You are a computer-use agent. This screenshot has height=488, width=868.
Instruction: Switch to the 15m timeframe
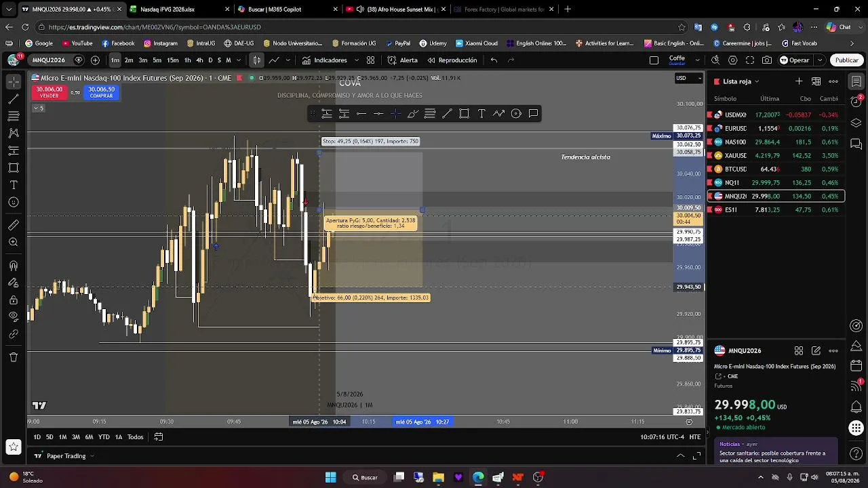point(173,60)
